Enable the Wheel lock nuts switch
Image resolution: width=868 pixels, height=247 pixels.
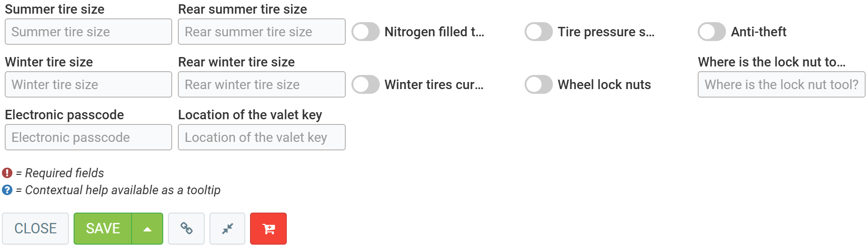point(539,85)
